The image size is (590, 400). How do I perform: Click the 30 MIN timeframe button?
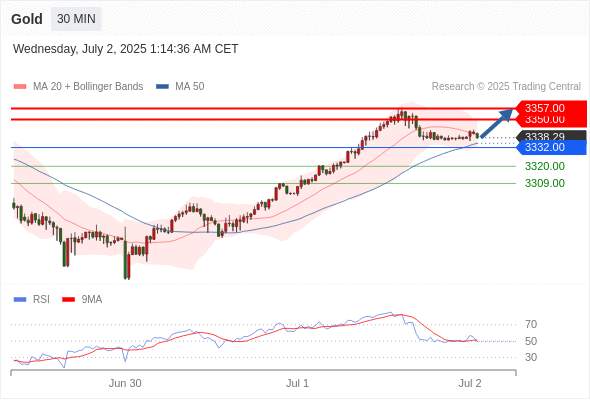76,18
